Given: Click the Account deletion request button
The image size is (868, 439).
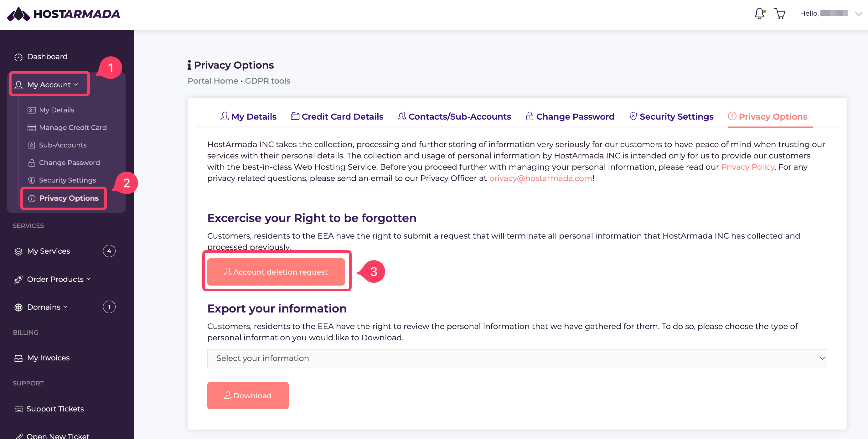Looking at the screenshot, I should coord(276,272).
